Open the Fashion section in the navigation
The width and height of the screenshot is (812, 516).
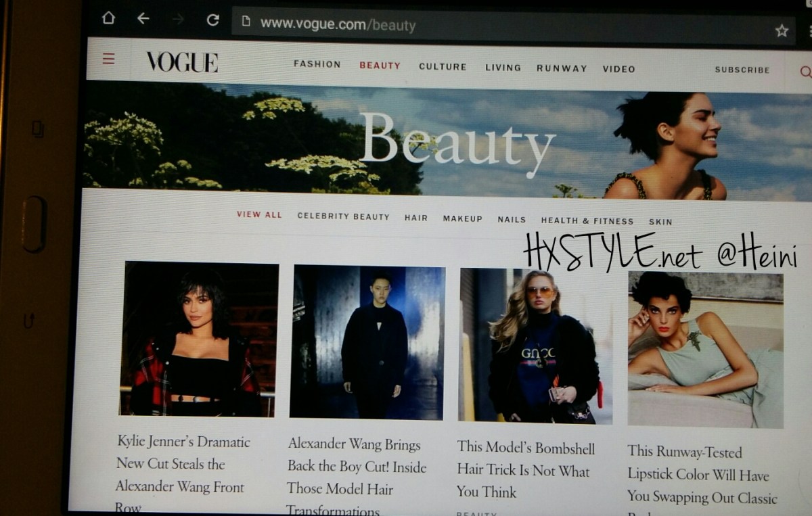pyautogui.click(x=317, y=64)
